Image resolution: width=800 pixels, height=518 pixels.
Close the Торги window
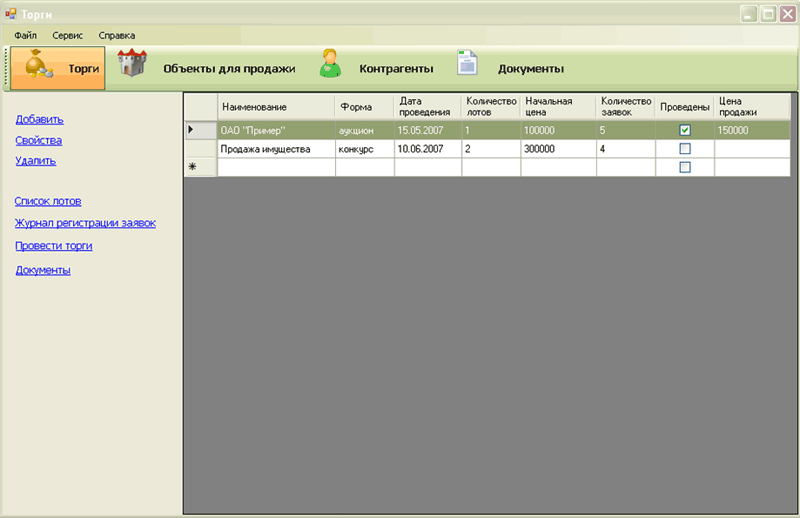[787, 13]
